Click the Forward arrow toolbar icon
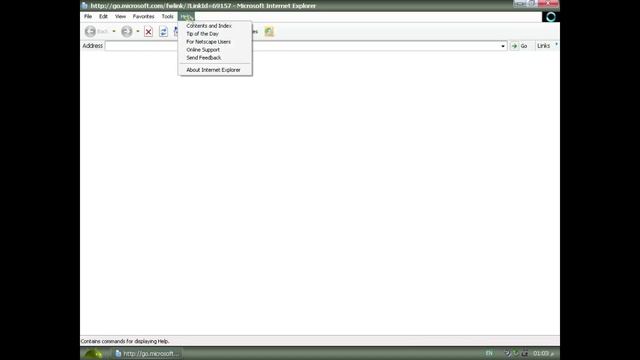This screenshot has width=640, height=360. click(127, 31)
